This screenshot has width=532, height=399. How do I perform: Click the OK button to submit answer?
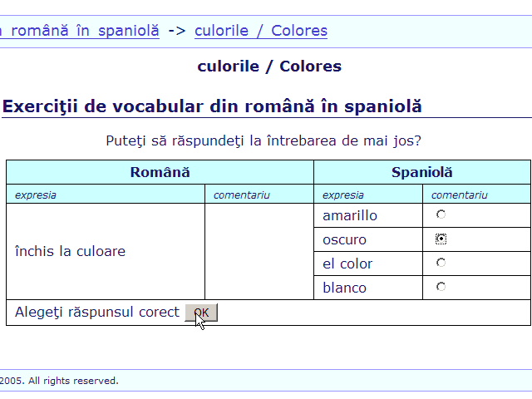(201, 313)
